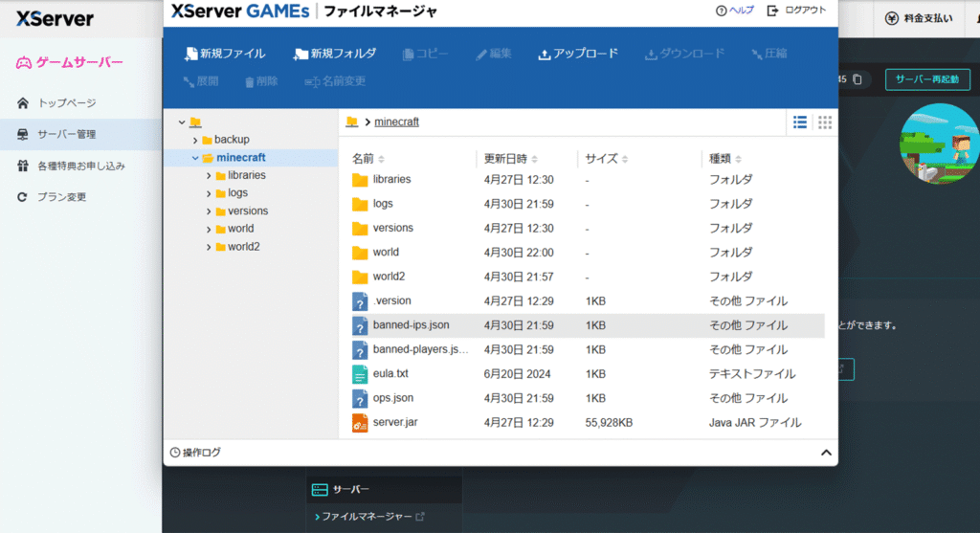This screenshot has height=533, width=980.
Task: Open 各種特典お申し込み in sidebar
Action: pyautogui.click(x=80, y=167)
